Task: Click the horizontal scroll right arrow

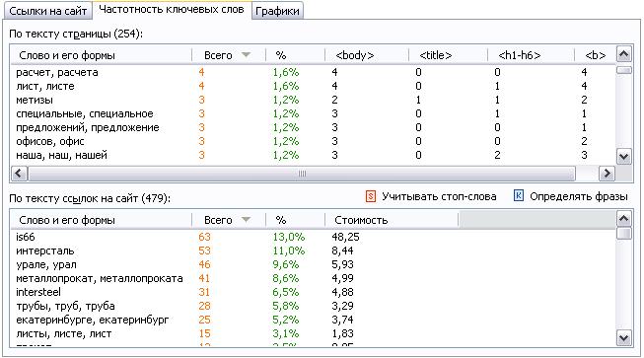Action: [x=607, y=174]
